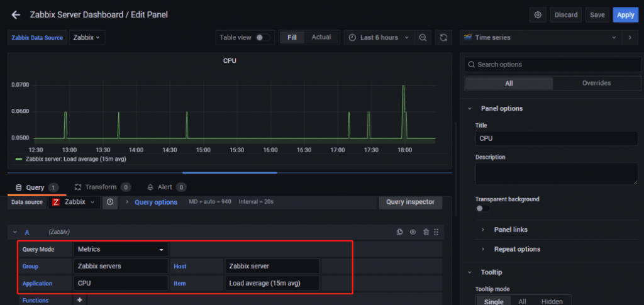Click the Zabbix logo in data source picker

point(56,202)
